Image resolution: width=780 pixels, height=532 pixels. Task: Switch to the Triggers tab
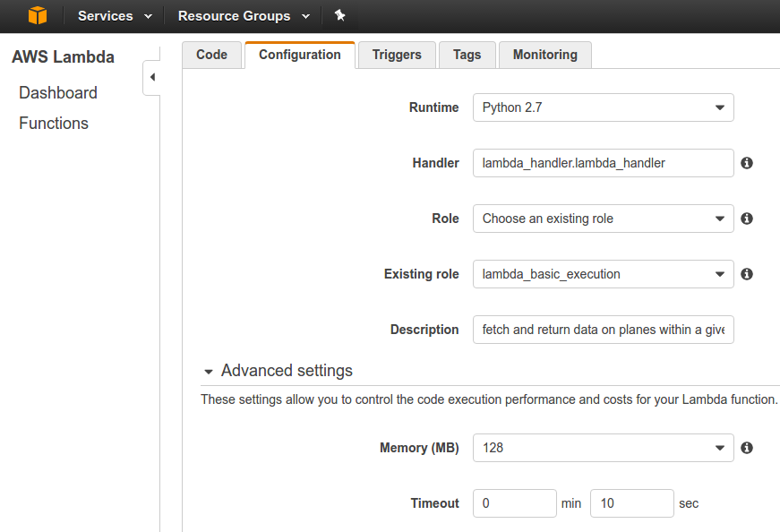[x=397, y=55]
